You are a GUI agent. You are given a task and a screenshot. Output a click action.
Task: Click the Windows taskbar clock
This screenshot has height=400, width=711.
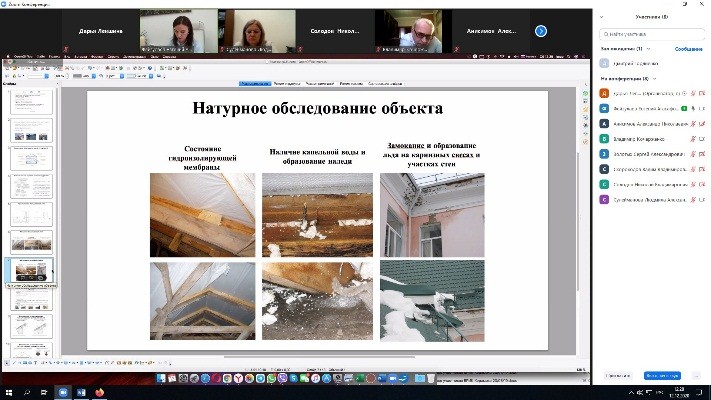pyautogui.click(x=679, y=393)
